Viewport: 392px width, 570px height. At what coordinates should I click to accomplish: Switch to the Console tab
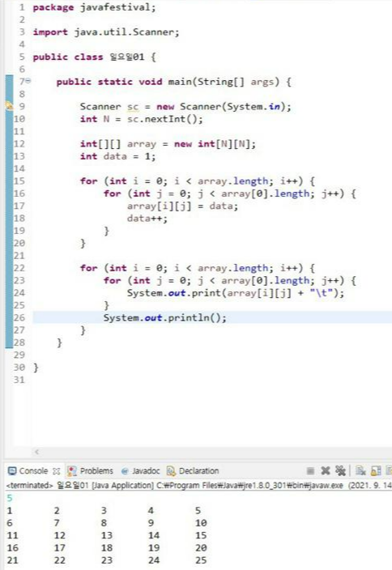(x=33, y=470)
